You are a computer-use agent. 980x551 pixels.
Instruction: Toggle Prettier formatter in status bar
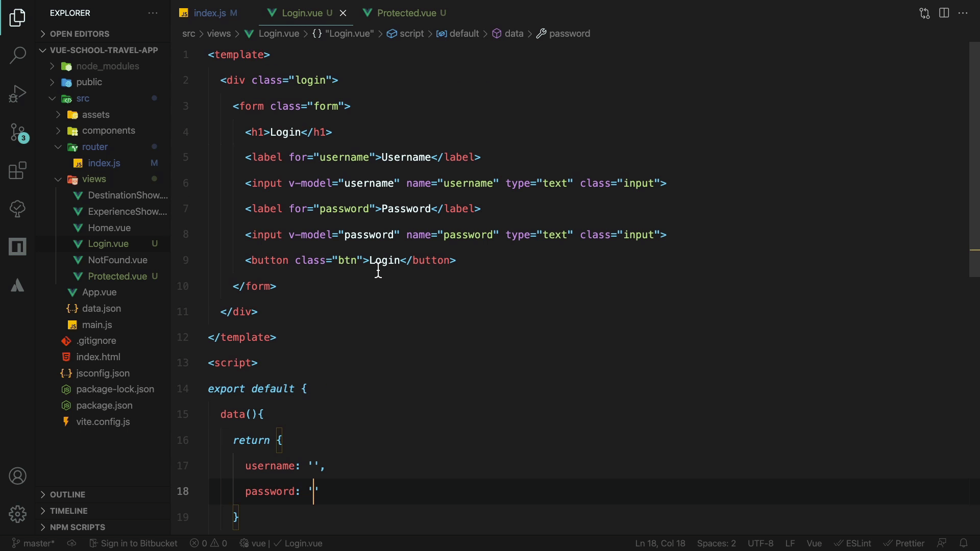point(904,543)
